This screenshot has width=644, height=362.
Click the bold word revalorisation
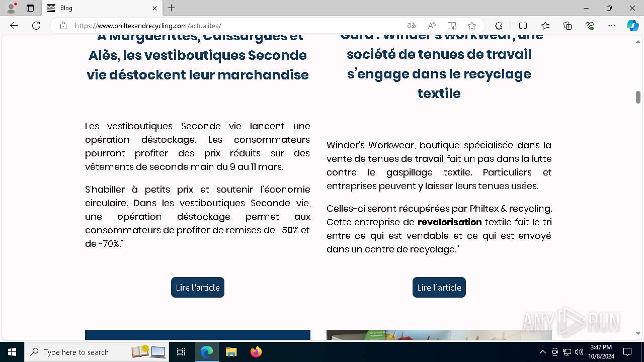(x=450, y=222)
